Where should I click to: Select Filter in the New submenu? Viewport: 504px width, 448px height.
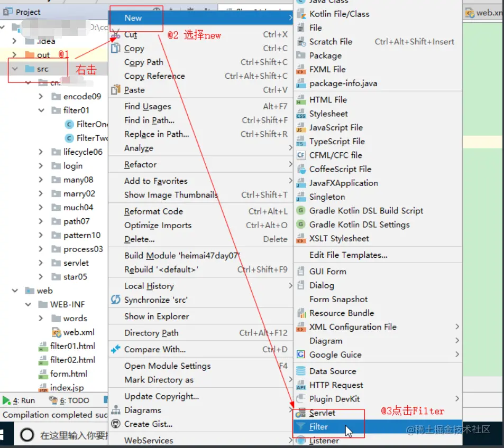click(x=378, y=427)
